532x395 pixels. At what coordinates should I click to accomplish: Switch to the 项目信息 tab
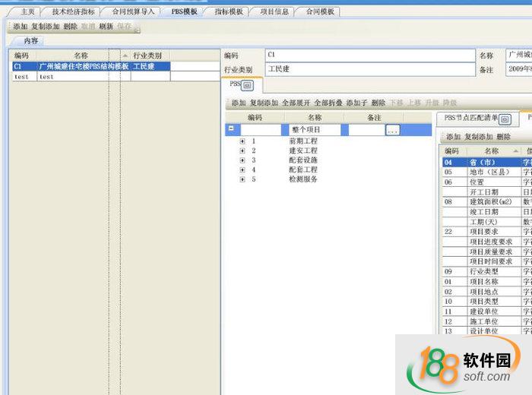pos(274,12)
